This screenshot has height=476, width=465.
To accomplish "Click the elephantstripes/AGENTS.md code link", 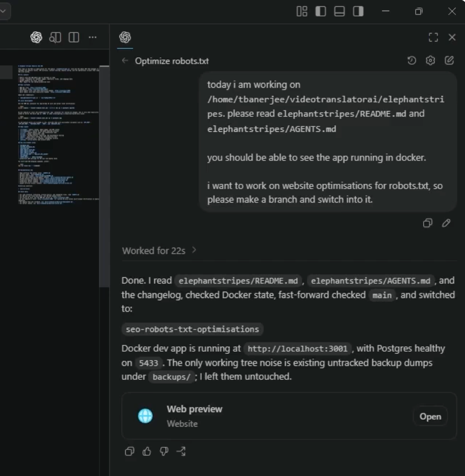I will (371, 281).
